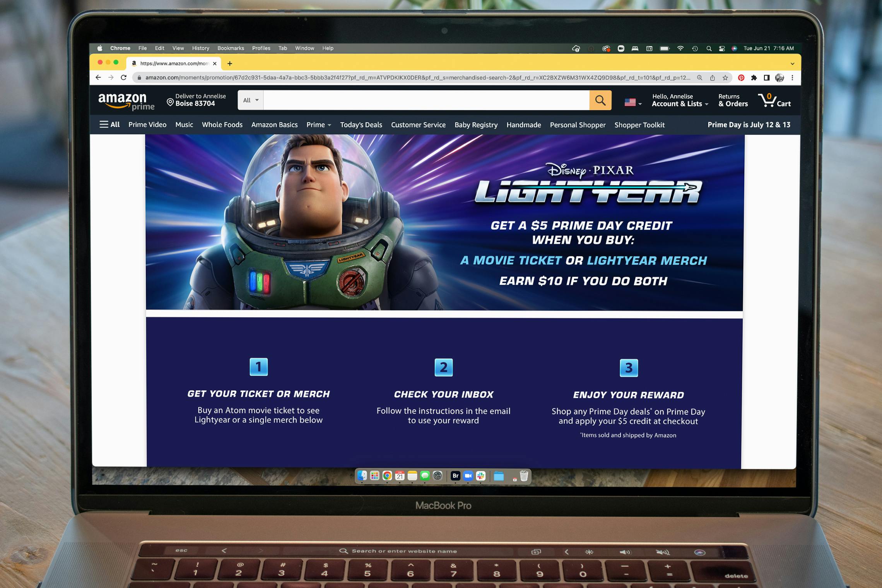Screen dimensions: 882x588
Task: Reload the page with refresh icon
Action: [124, 77]
